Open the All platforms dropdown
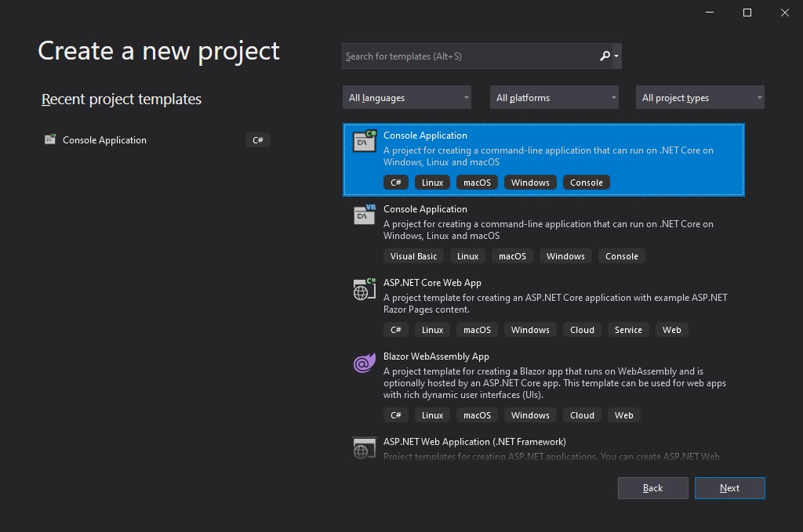Image resolution: width=803 pixels, height=532 pixels. tap(554, 97)
